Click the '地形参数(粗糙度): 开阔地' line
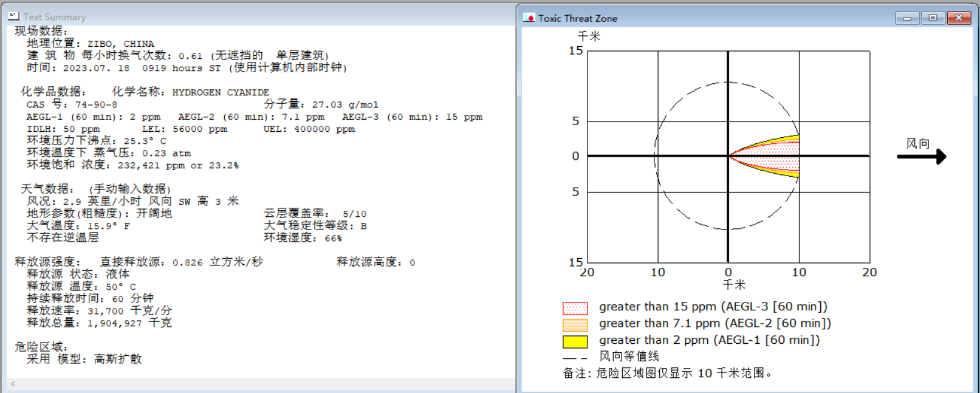The width and height of the screenshot is (980, 393). pos(100,213)
